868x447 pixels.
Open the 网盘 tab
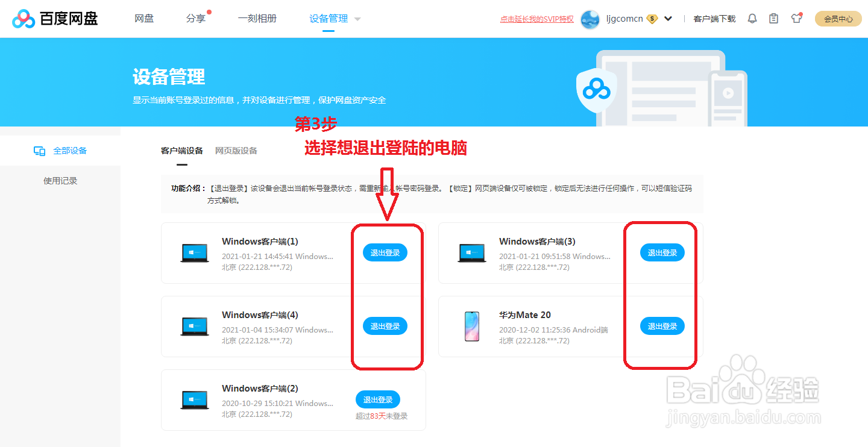[144, 19]
